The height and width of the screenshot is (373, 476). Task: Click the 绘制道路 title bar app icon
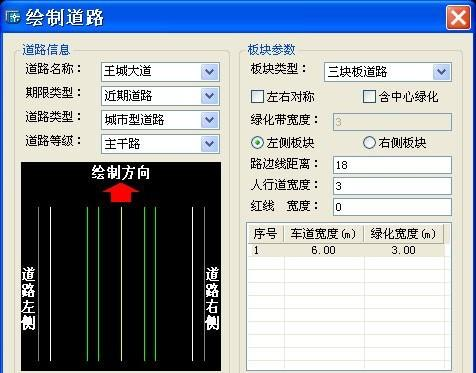(13, 17)
